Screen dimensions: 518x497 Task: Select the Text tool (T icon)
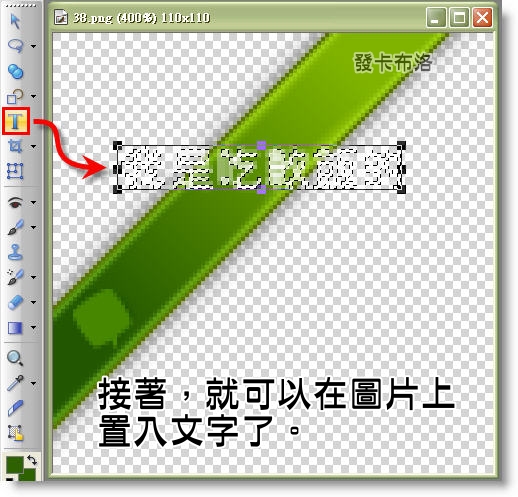pos(16,121)
